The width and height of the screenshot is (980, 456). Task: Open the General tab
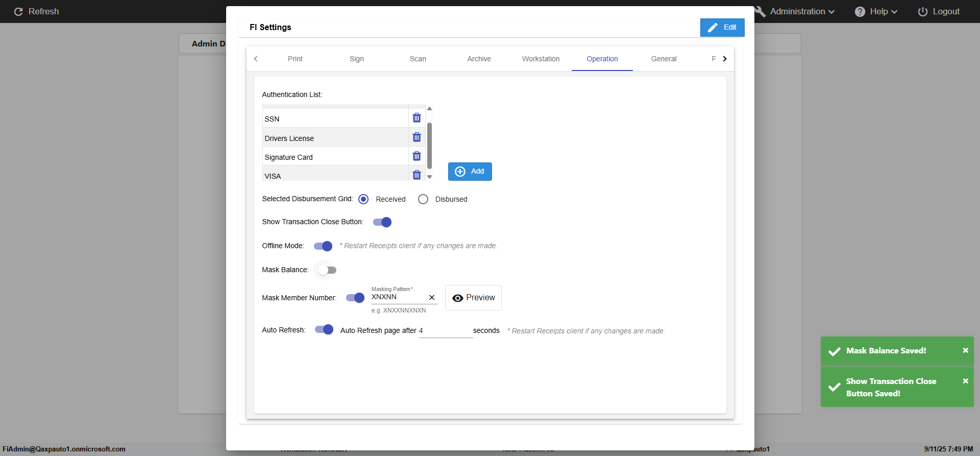pos(664,59)
